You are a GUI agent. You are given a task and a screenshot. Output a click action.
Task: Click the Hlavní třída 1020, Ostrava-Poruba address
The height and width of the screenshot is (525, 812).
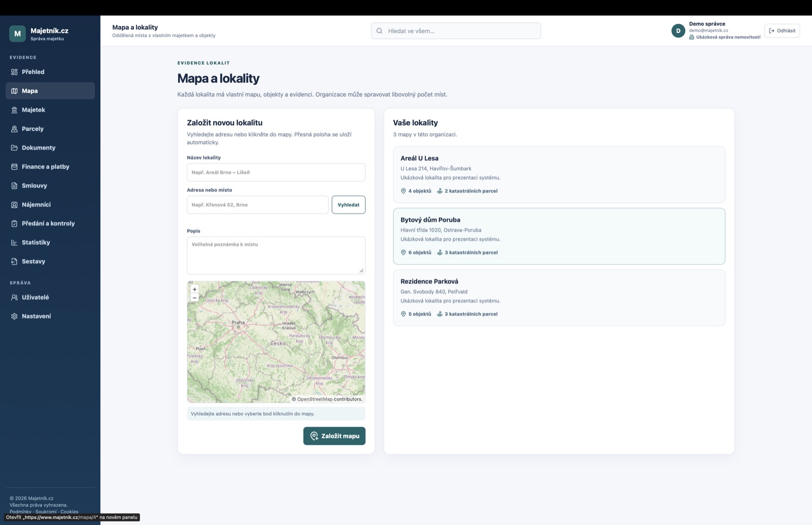click(441, 230)
